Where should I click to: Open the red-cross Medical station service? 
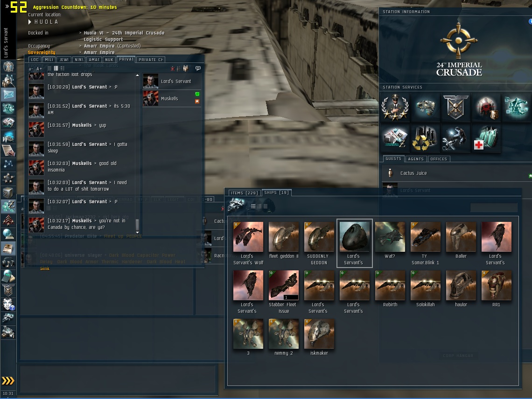click(x=486, y=138)
